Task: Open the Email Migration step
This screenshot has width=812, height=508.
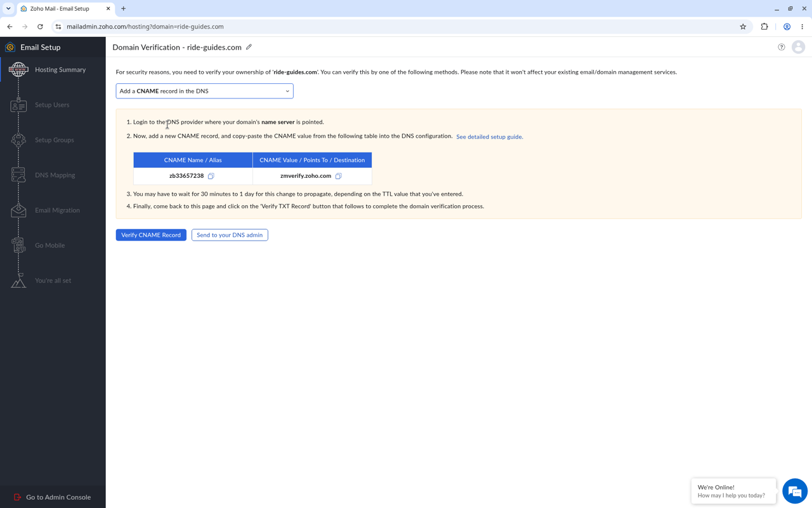Action: click(58, 210)
